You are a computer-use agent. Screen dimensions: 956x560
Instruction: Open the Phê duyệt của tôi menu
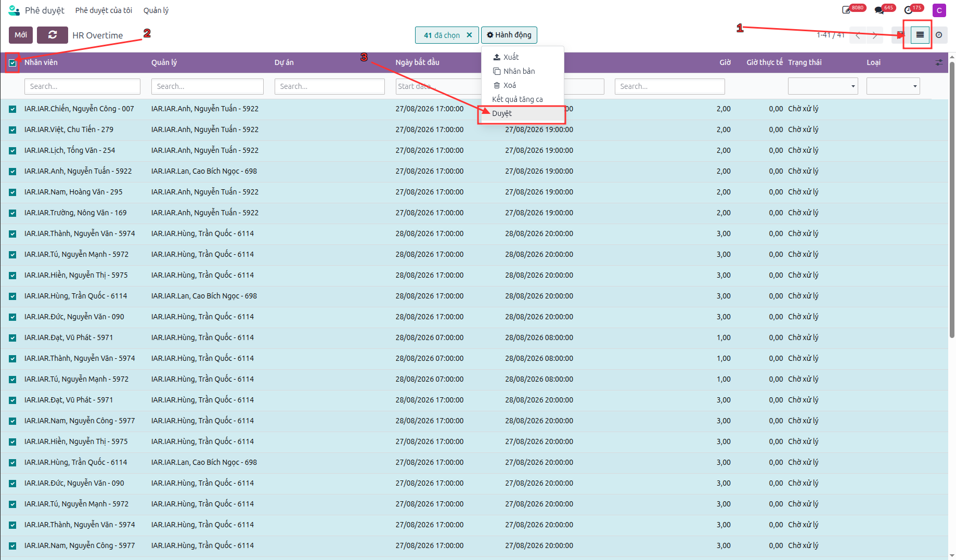click(x=104, y=10)
